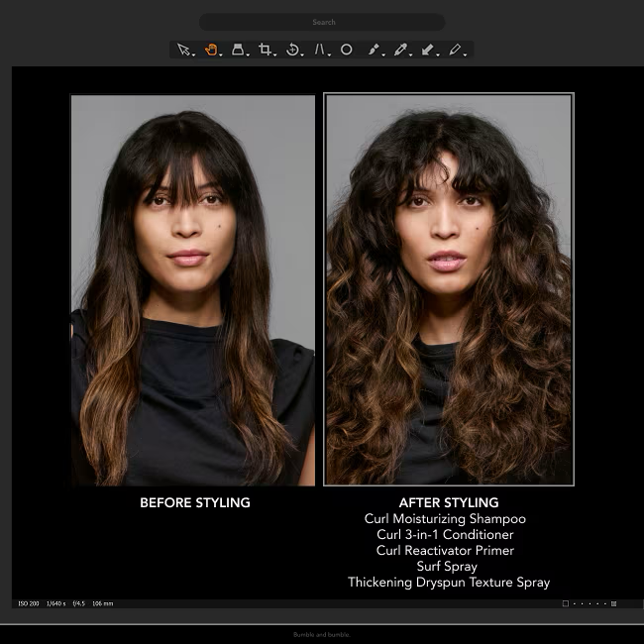Select the After Styling photo
The width and height of the screenshot is (644, 644).
[449, 289]
